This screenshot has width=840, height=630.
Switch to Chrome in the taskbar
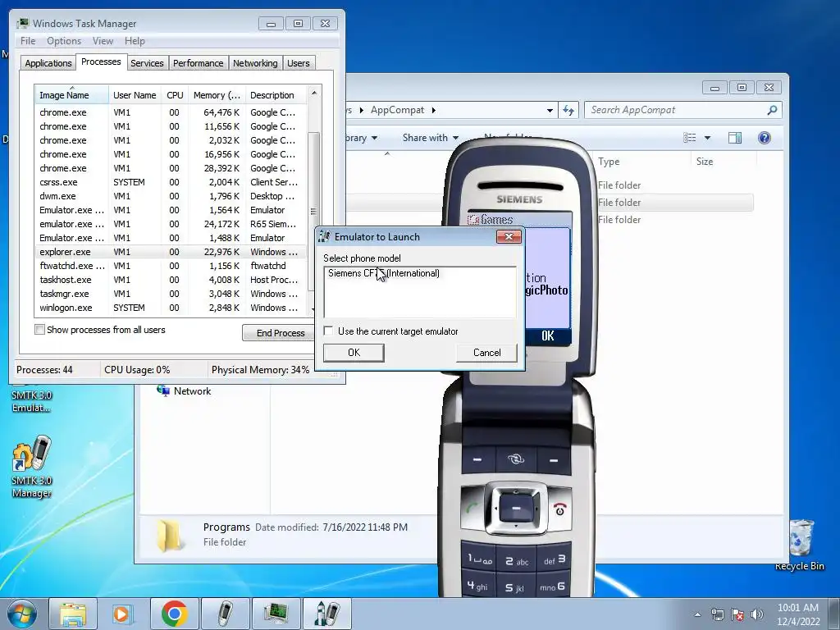(174, 614)
